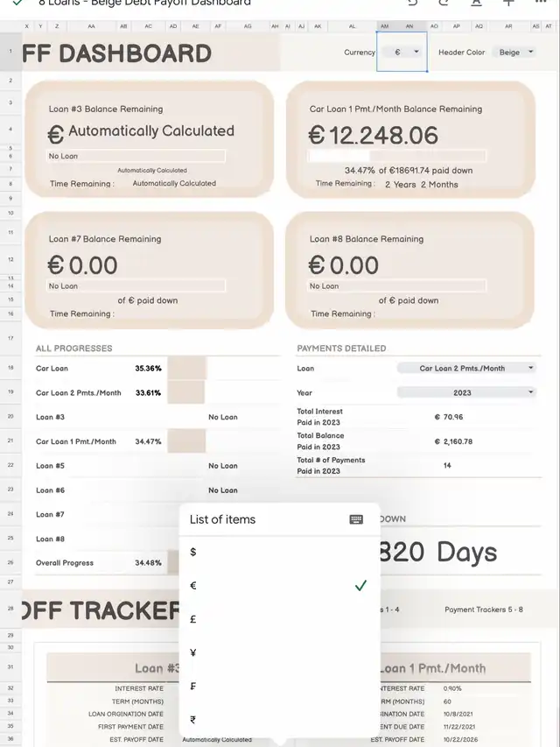This screenshot has width=560, height=747.
Task: Select column header AL
Action: [x=352, y=26]
